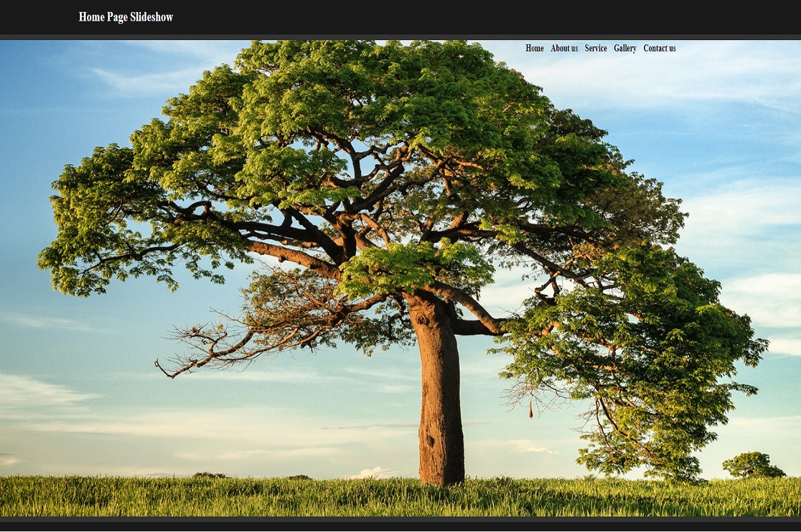Navigate to the Gallery page
801x532 pixels.
pyautogui.click(x=625, y=48)
